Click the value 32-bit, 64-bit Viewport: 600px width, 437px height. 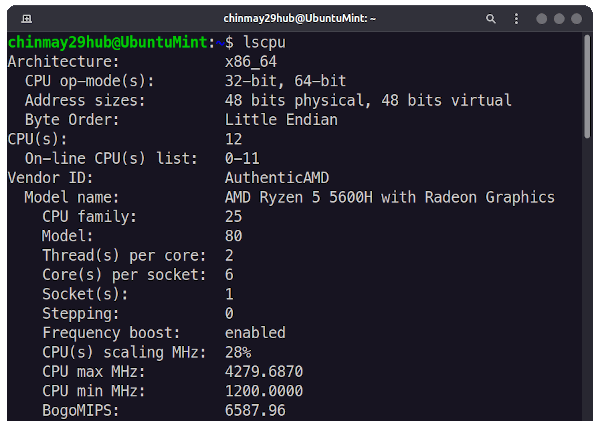click(x=285, y=81)
